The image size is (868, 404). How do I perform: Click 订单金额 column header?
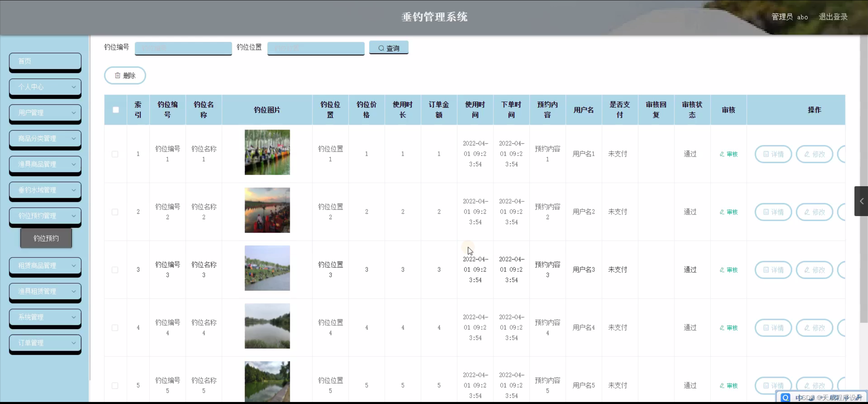pyautogui.click(x=439, y=110)
